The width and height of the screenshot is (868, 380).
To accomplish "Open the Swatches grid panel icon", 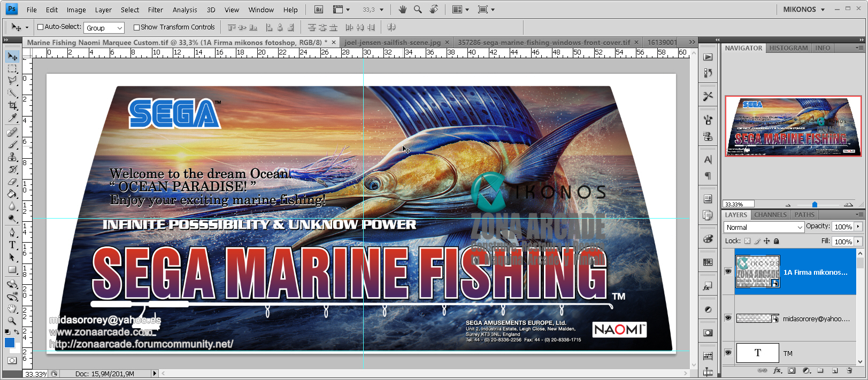I will [708, 262].
